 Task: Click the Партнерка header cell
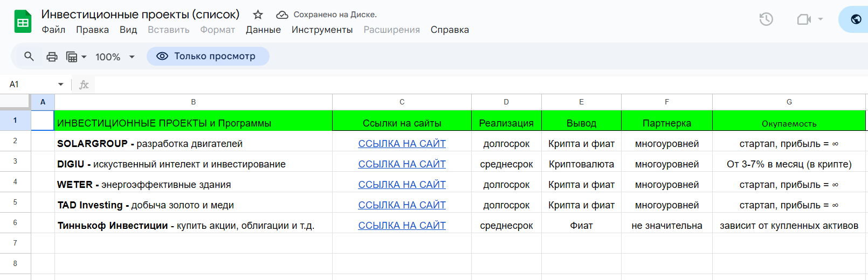tap(667, 121)
